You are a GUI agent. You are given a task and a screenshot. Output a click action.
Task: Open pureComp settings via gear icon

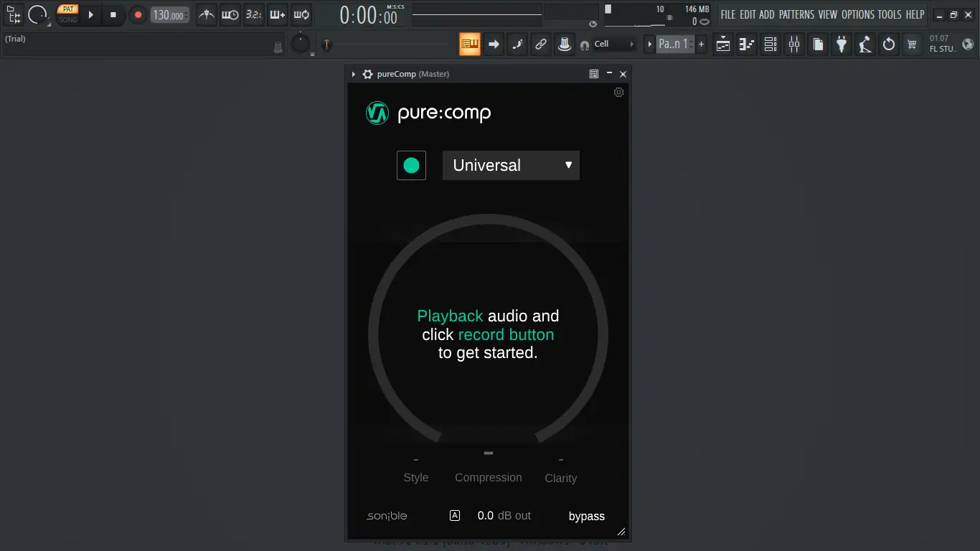(618, 92)
